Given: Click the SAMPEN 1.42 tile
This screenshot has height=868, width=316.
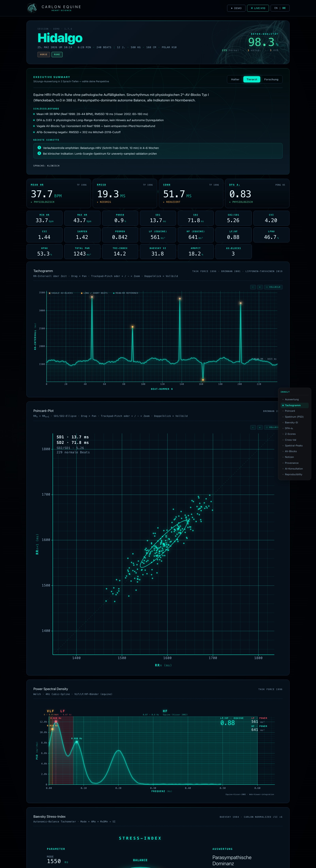Looking at the screenshot, I should click(x=82, y=235).
